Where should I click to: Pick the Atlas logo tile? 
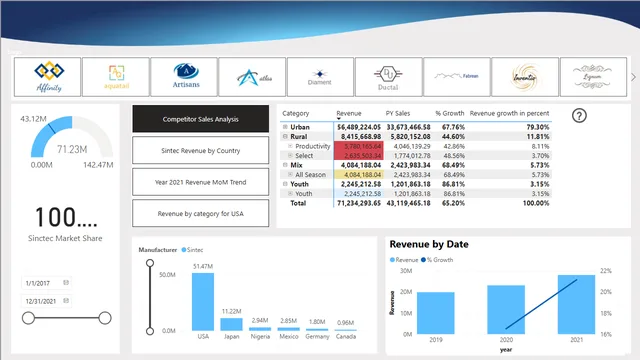(252, 77)
